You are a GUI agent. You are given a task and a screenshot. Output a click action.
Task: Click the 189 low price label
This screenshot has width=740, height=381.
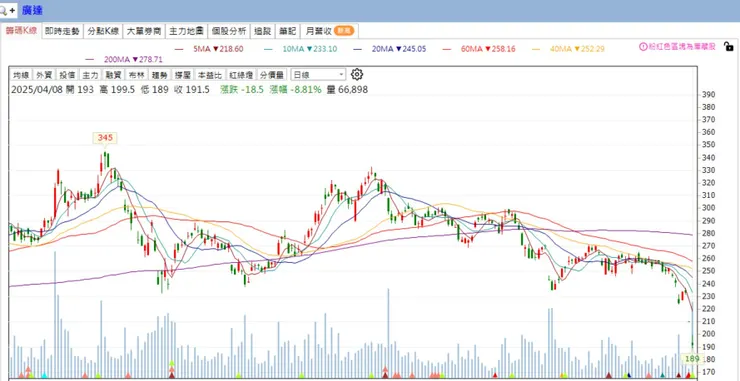click(692, 359)
